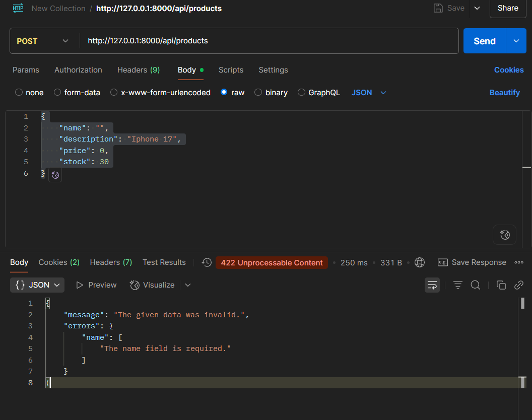The width and height of the screenshot is (532, 420).
Task: Open response history clock icon
Action: point(207,262)
